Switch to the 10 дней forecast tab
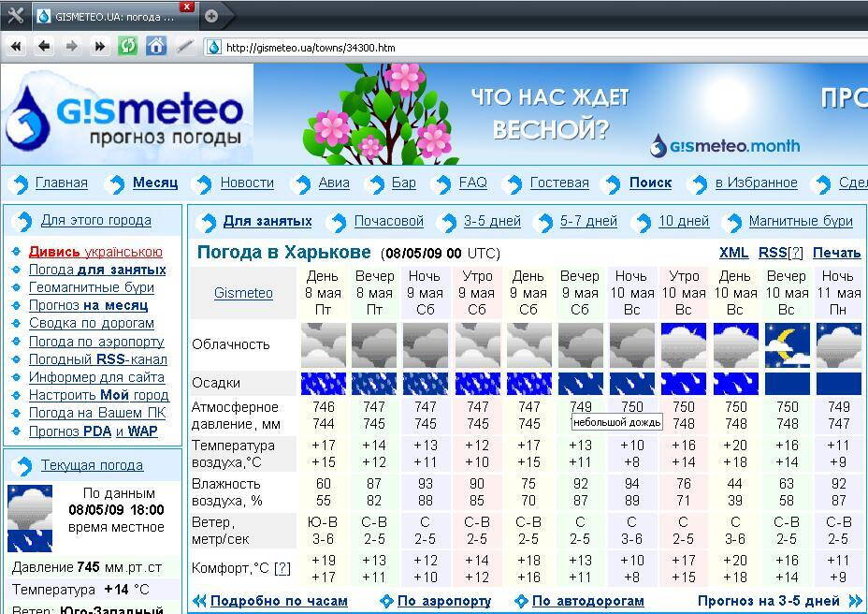Image resolution: width=868 pixels, height=614 pixels. coord(684,221)
